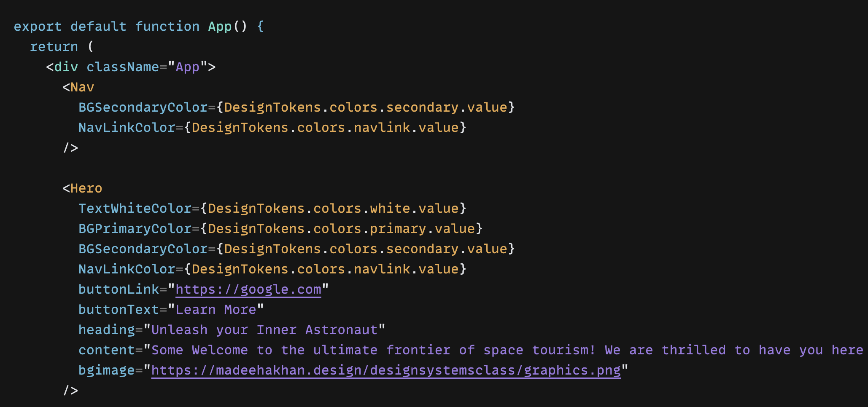Click the buttonLink attribute name

[x=119, y=289]
